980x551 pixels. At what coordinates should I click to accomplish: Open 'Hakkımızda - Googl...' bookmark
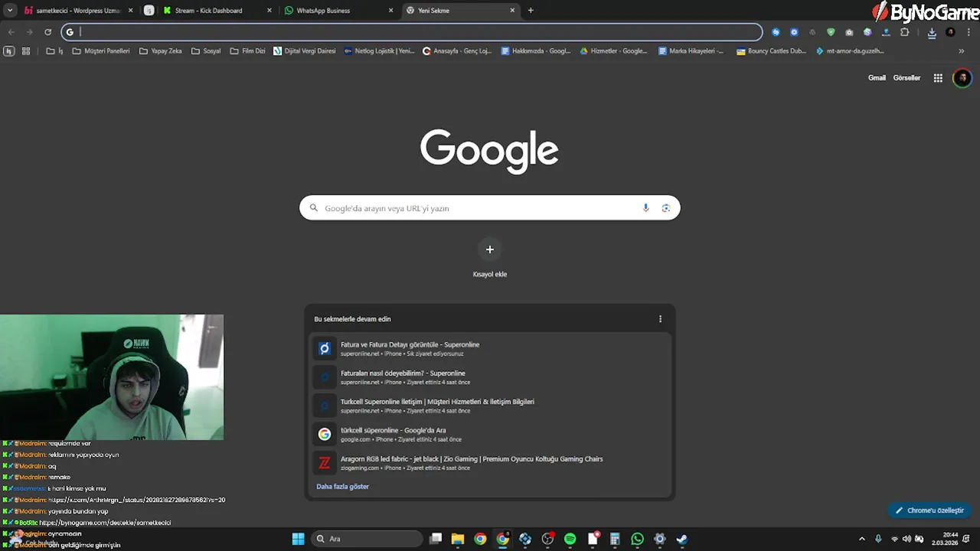click(x=536, y=51)
